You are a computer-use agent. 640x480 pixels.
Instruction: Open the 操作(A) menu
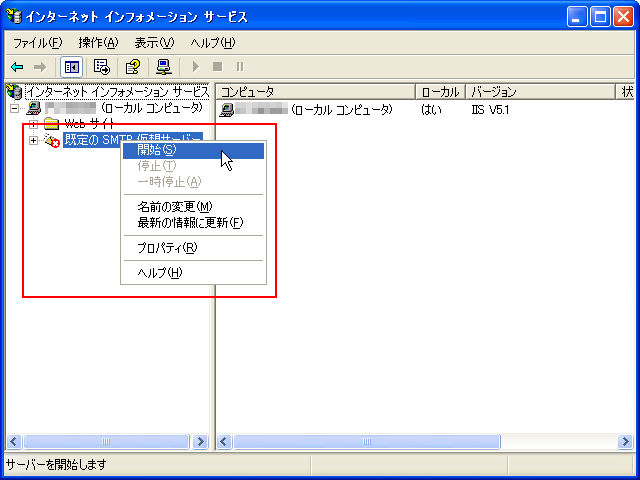tap(98, 43)
